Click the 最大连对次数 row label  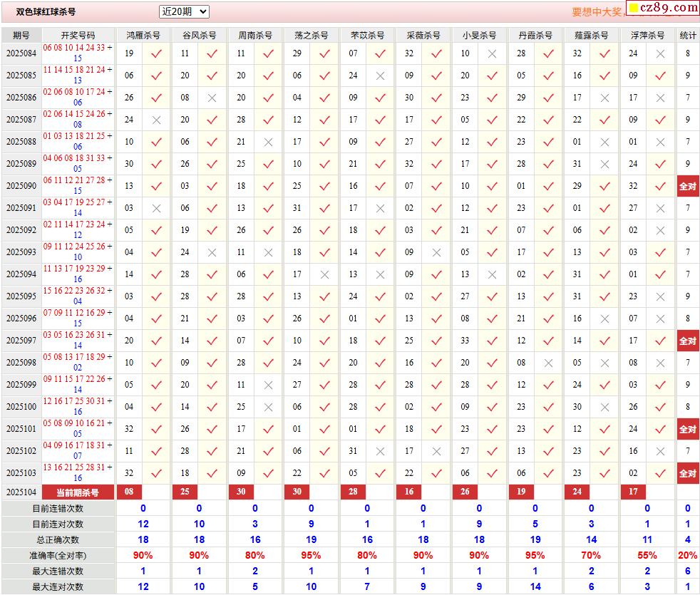pyautogui.click(x=58, y=587)
